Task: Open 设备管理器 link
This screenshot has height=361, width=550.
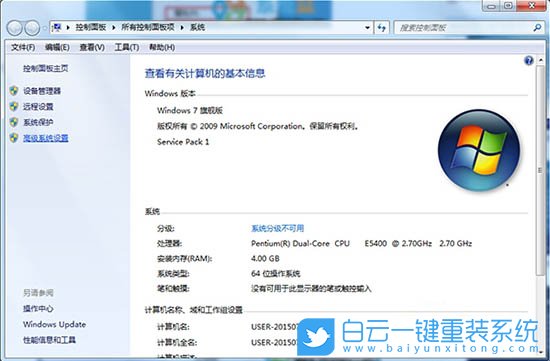Action: coord(42,91)
